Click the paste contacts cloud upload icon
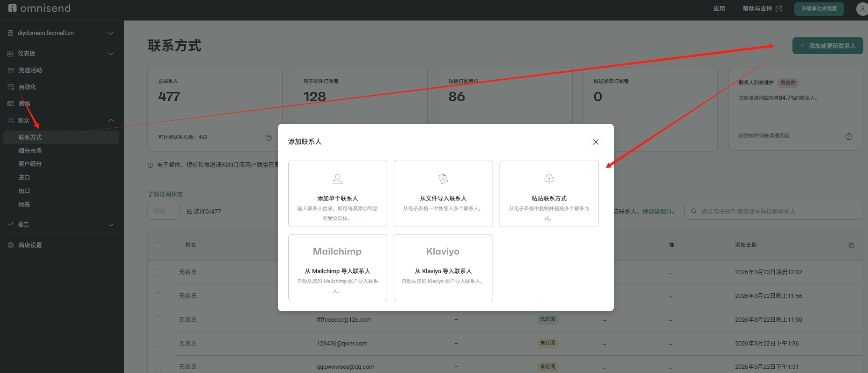The image size is (868, 373). coord(549,179)
